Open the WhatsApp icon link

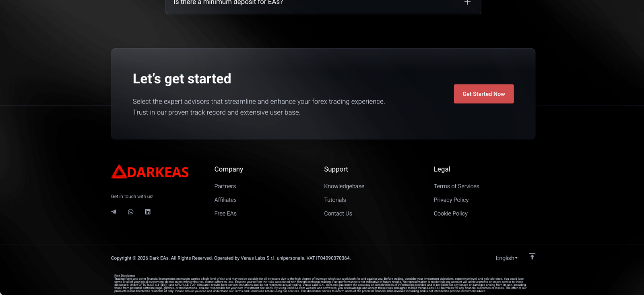[x=131, y=212]
